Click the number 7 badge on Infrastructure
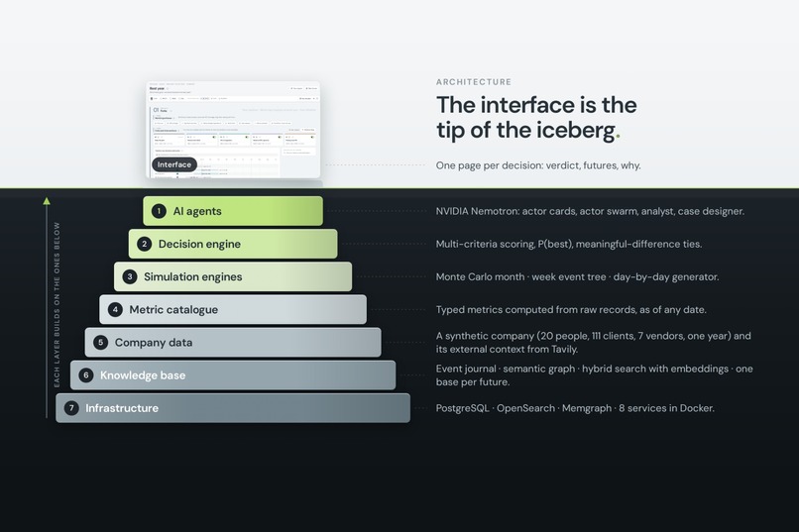The image size is (799, 532). pos(71,408)
